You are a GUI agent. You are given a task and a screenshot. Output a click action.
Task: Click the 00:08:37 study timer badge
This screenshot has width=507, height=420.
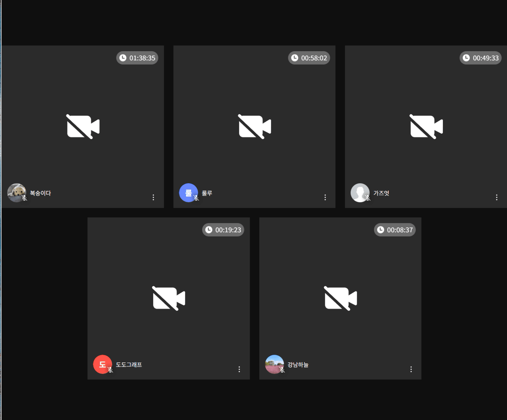[395, 230]
